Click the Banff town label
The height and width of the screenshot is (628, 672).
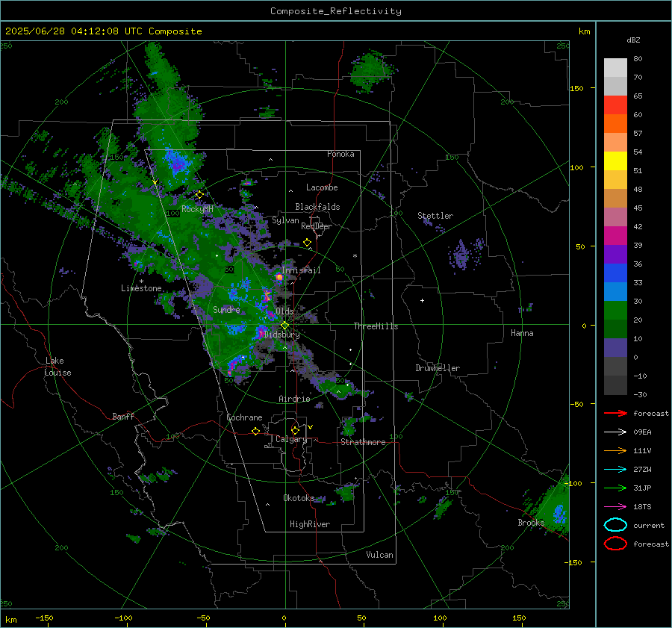pos(123,416)
